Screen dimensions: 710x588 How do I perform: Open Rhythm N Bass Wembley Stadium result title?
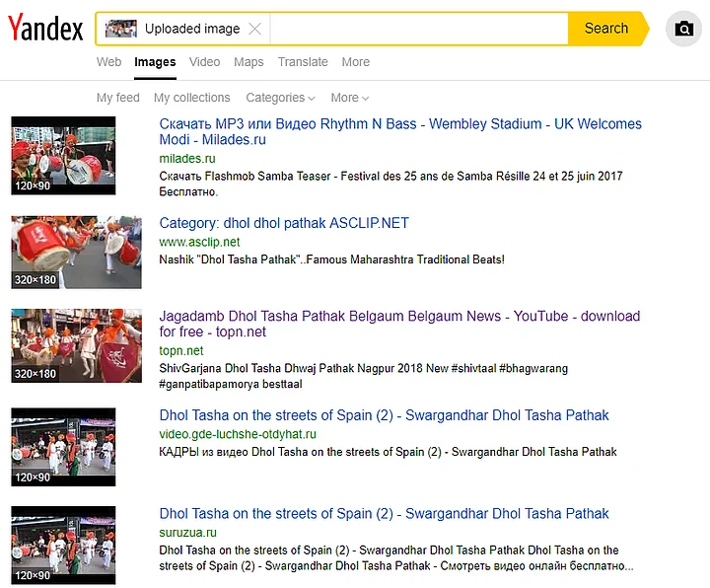[400, 131]
